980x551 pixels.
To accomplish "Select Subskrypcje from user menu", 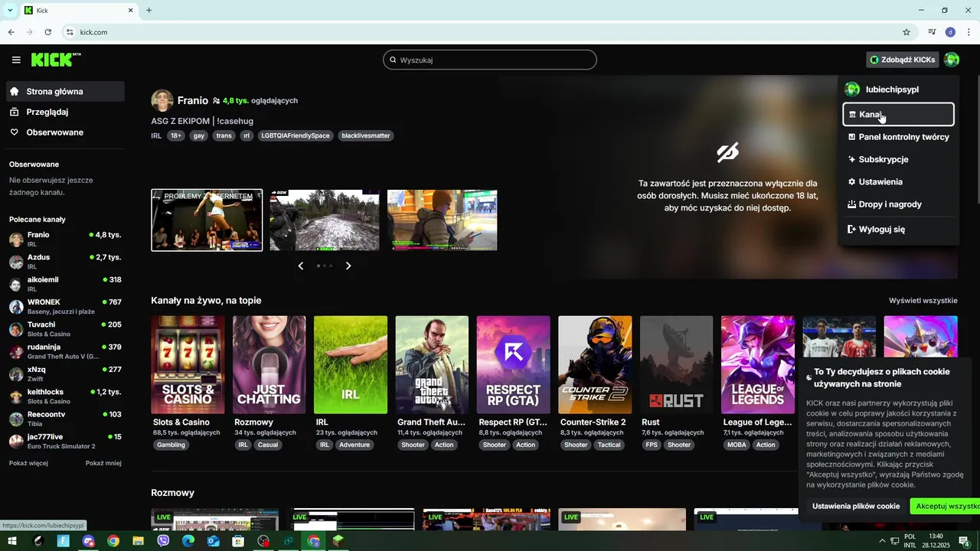I will coord(898,159).
